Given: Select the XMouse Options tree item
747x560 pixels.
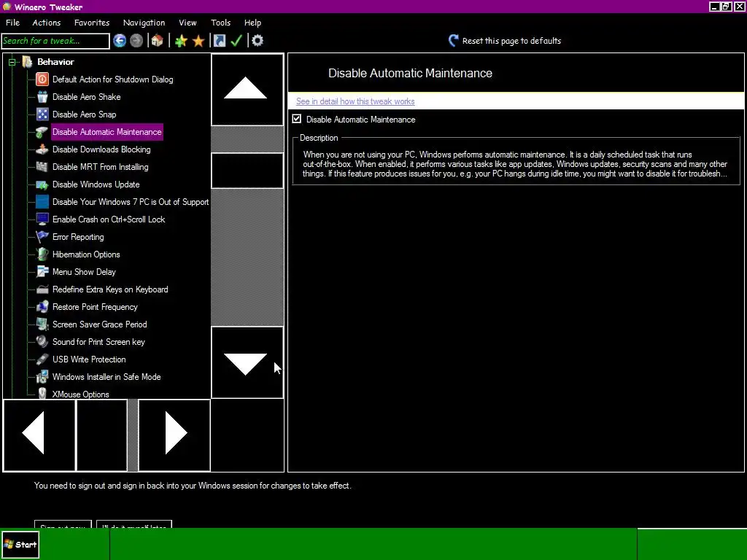Looking at the screenshot, I should [80, 394].
